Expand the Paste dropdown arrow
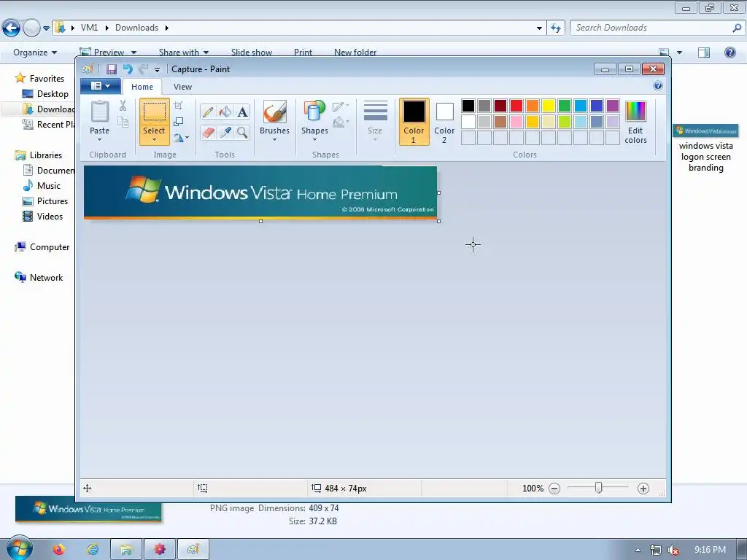This screenshot has width=747, height=560. point(99,139)
